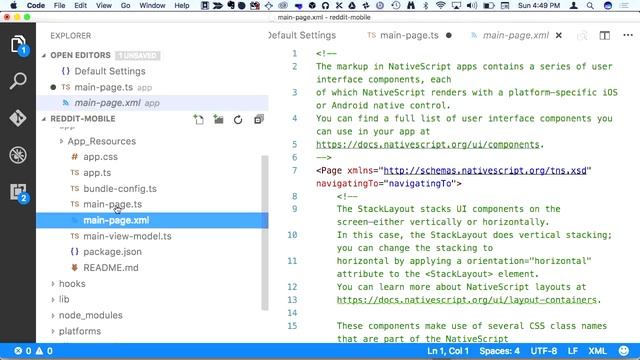Click the Ln 1, Col 1 status entry
640x360 pixels.
tap(448, 351)
